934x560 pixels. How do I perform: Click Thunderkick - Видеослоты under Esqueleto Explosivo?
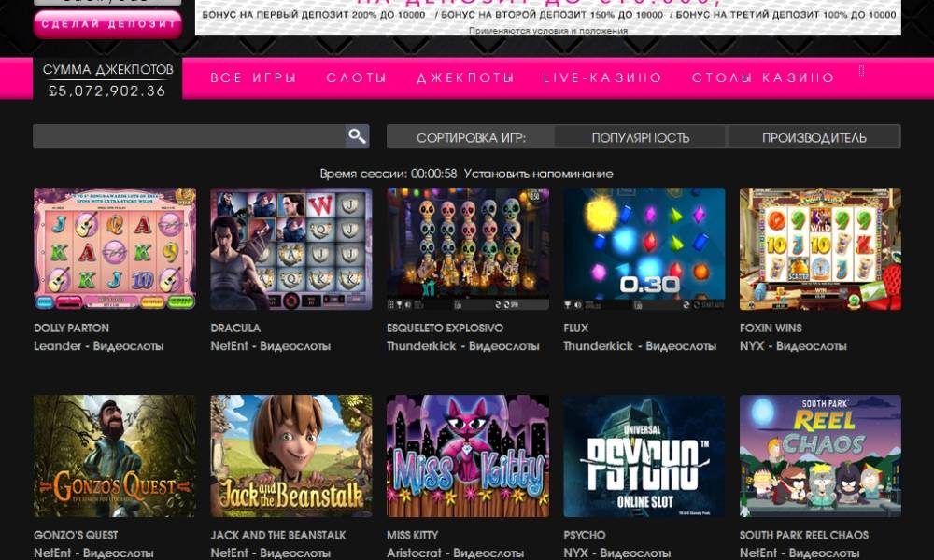click(463, 345)
